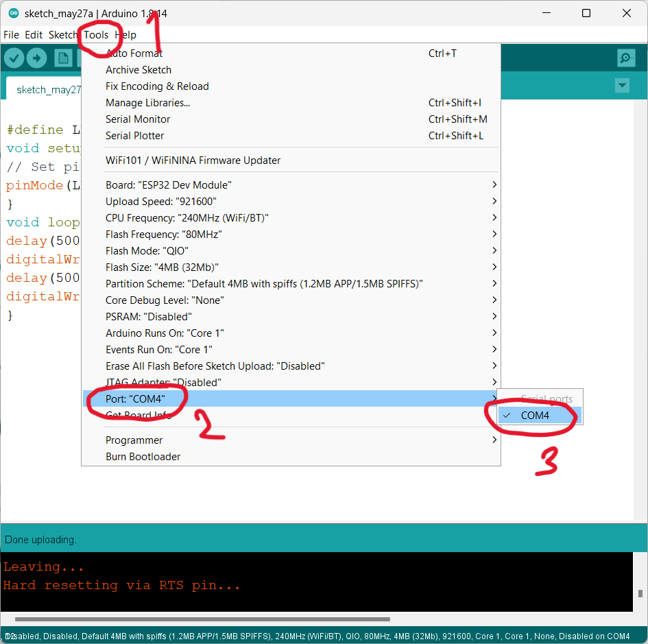
Task: Open the Help menu
Action: click(125, 35)
